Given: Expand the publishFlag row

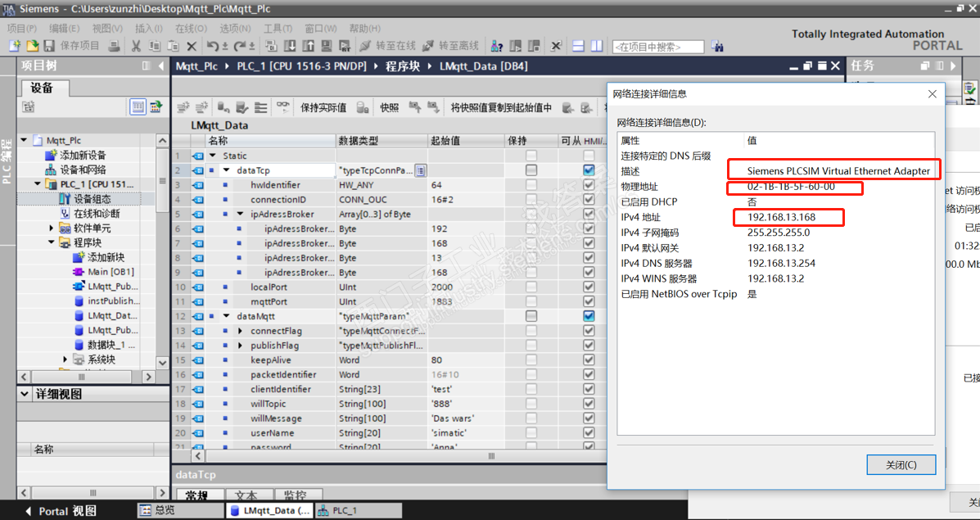Looking at the screenshot, I should click(x=241, y=346).
